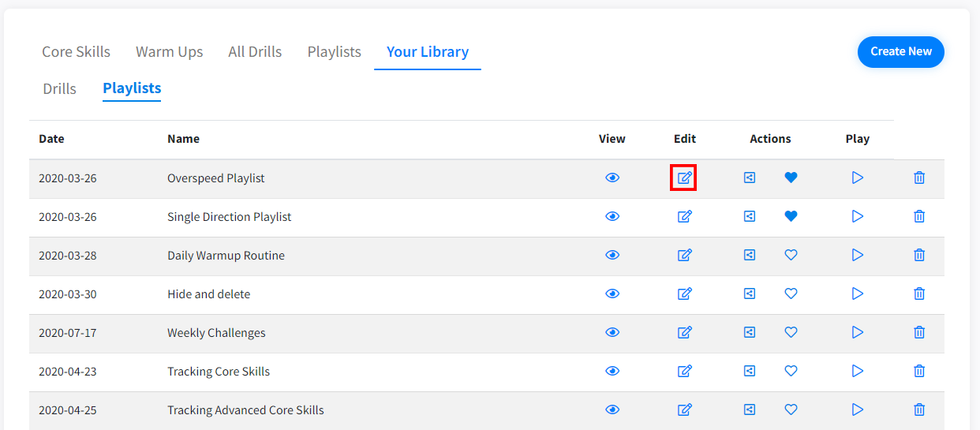Delete the Daily Warmup Routine playlist

click(x=918, y=255)
